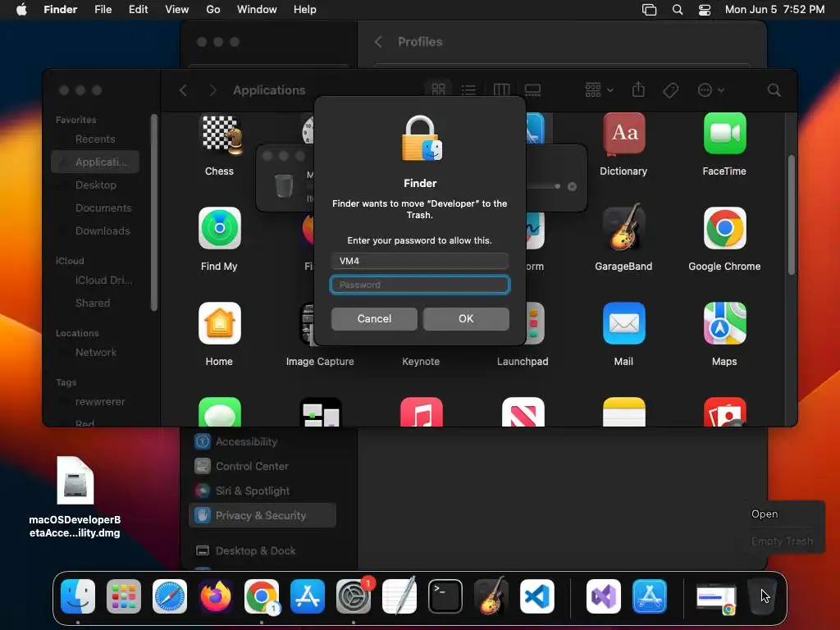
Task: Focus the Password input field
Action: click(x=420, y=285)
